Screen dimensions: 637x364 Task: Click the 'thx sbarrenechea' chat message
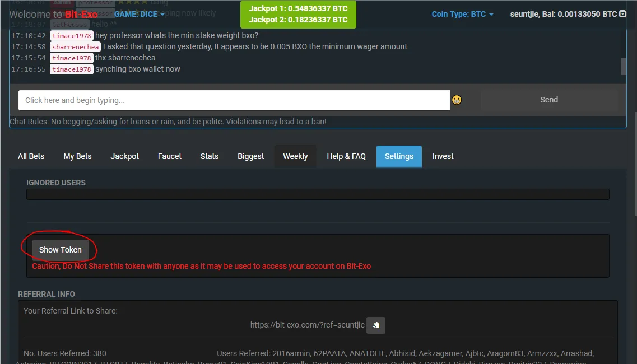click(125, 58)
